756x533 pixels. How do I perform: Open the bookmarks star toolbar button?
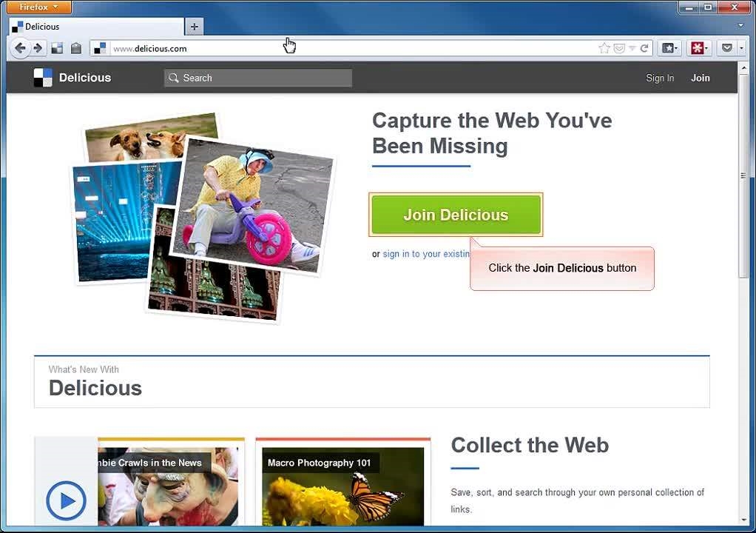pos(669,48)
